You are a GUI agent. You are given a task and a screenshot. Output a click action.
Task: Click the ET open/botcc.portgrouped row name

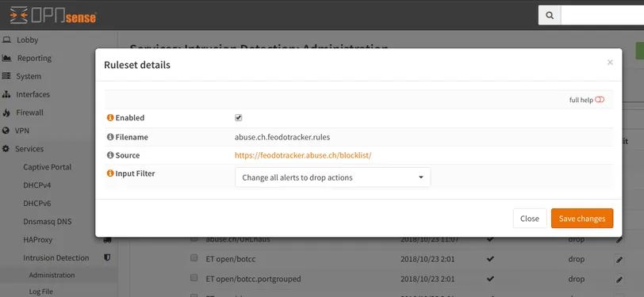click(x=253, y=279)
